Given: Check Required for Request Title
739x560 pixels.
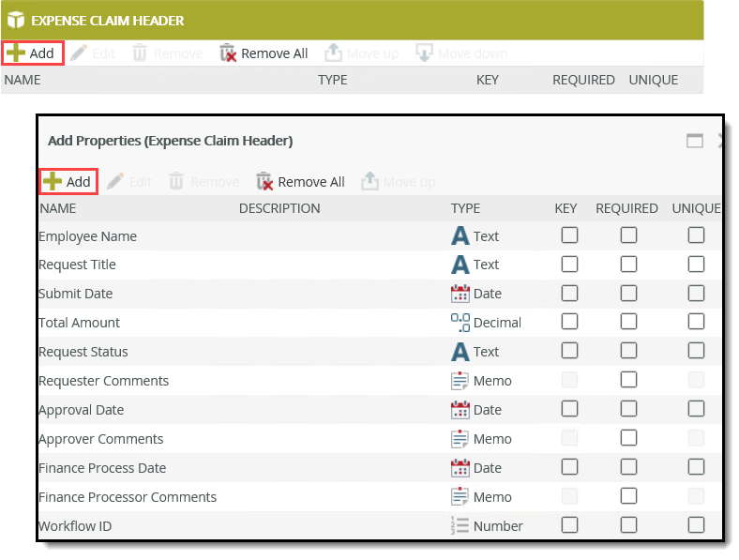Looking at the screenshot, I should click(x=628, y=264).
